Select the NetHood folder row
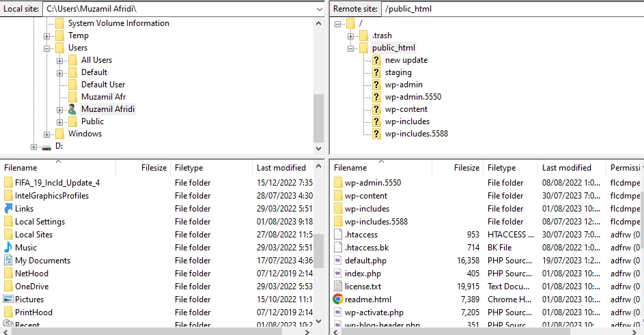The width and height of the screenshot is (644, 335). [x=158, y=274]
